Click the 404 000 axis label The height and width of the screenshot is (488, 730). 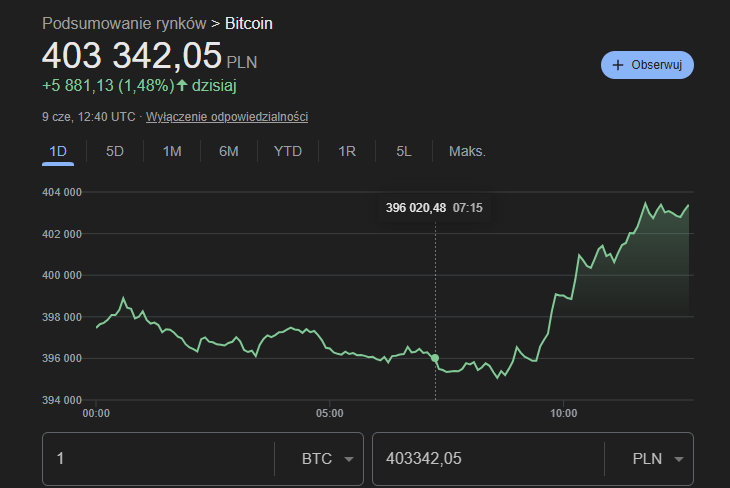pos(62,192)
